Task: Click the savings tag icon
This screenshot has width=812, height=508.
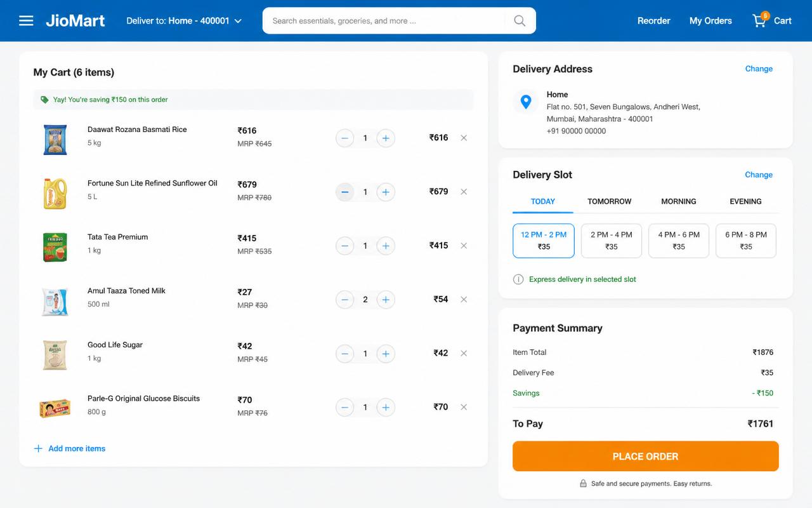Action: pos(44,100)
